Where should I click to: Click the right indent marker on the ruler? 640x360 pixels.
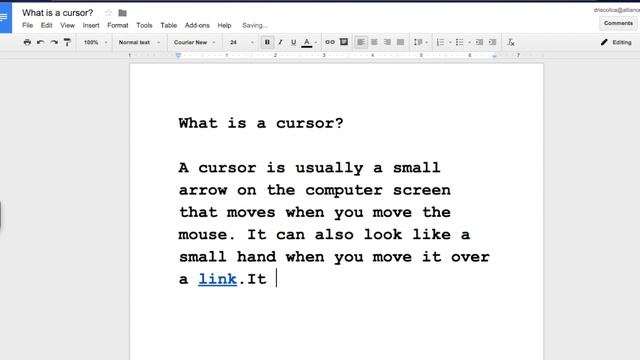pyautogui.click(x=494, y=56)
